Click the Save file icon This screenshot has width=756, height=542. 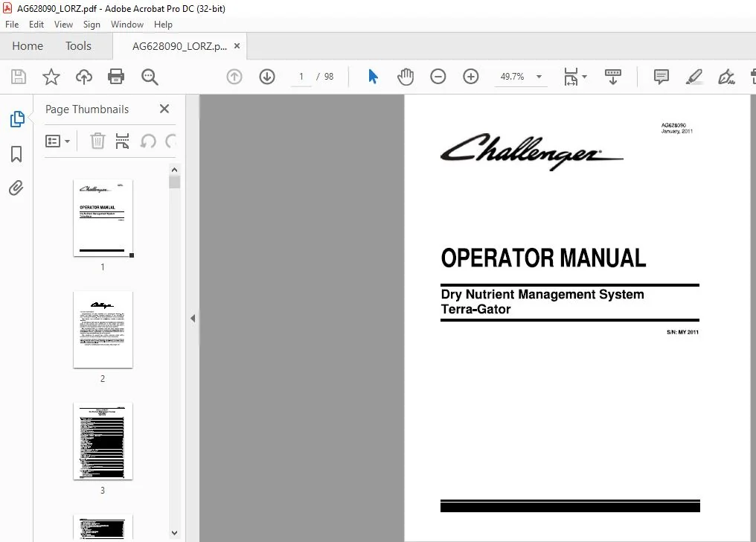(19, 77)
